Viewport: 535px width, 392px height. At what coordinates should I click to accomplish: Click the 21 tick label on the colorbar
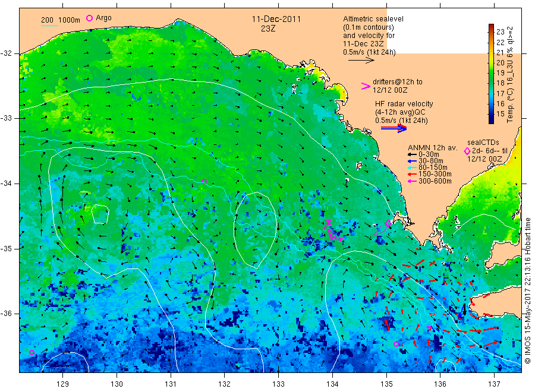tap(501, 52)
